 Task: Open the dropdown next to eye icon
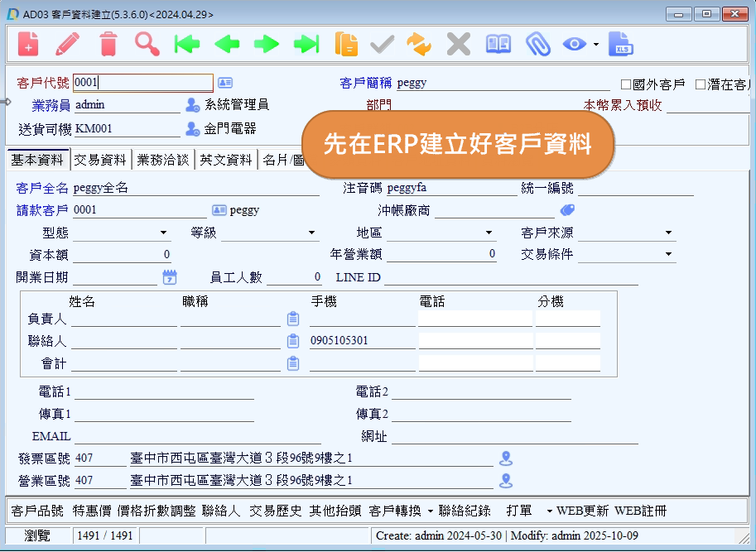pyautogui.click(x=595, y=45)
